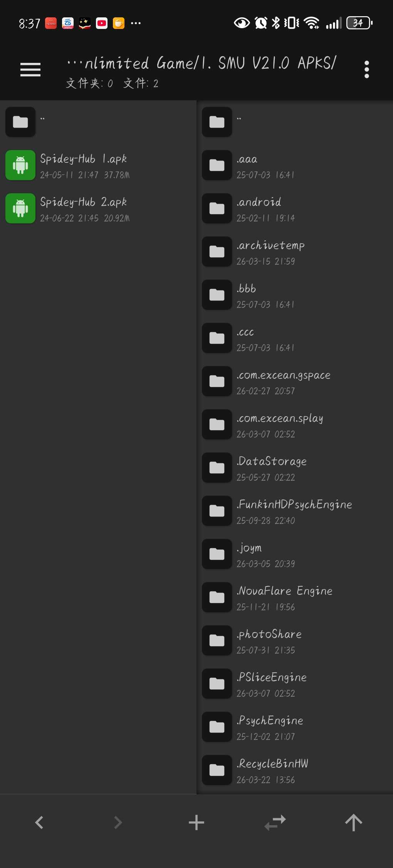The image size is (393, 868).
Task: Open the .RecycleBinHW folder
Action: pyautogui.click(x=295, y=770)
